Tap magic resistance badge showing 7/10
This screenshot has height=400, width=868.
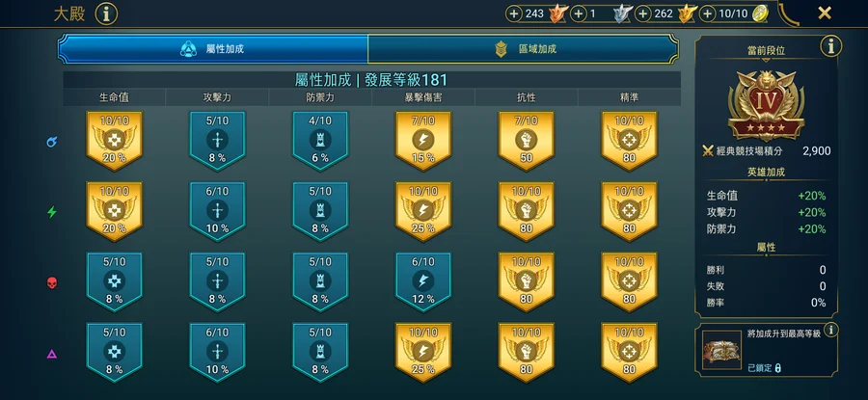tap(527, 141)
